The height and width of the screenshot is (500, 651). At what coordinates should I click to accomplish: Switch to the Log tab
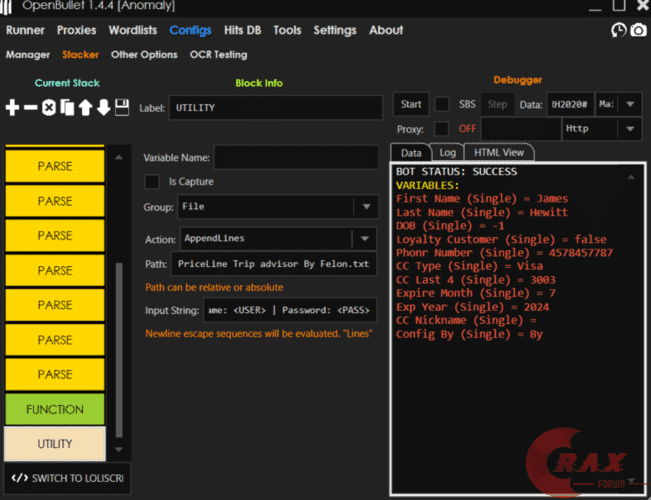[x=447, y=152]
